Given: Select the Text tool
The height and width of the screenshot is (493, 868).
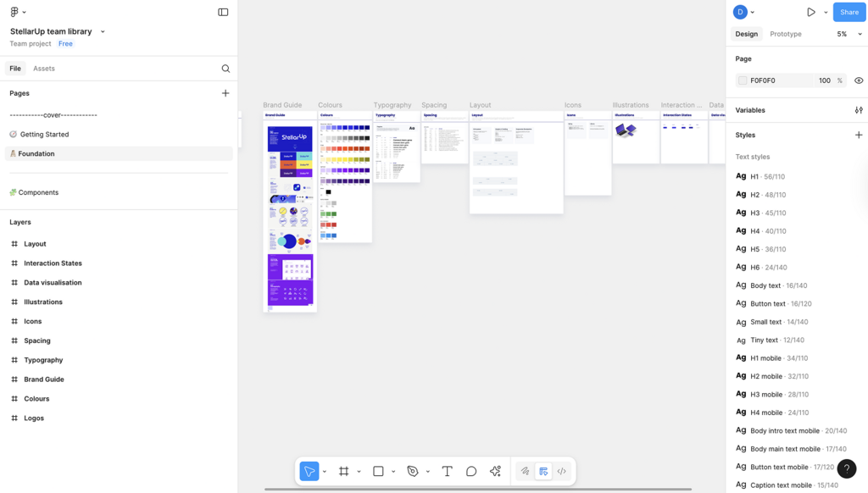Looking at the screenshot, I should (x=447, y=471).
